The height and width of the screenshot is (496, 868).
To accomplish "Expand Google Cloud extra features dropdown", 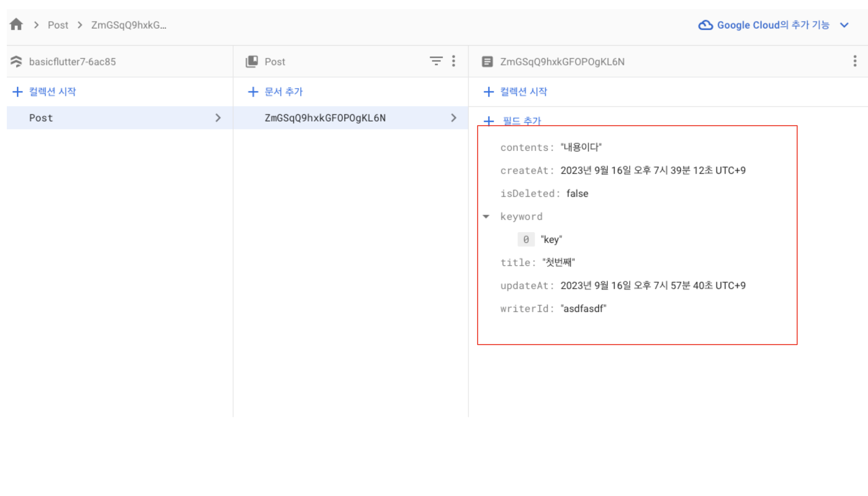I will [x=844, y=25].
